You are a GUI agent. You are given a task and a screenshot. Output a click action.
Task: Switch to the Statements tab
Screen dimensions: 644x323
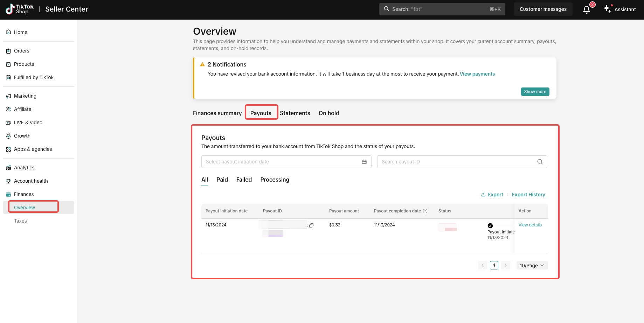(295, 113)
